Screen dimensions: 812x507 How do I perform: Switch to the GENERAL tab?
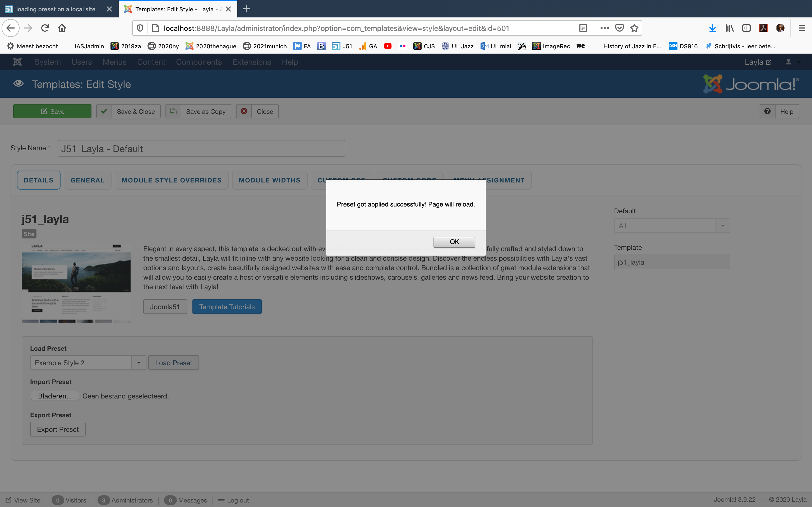pos(87,180)
